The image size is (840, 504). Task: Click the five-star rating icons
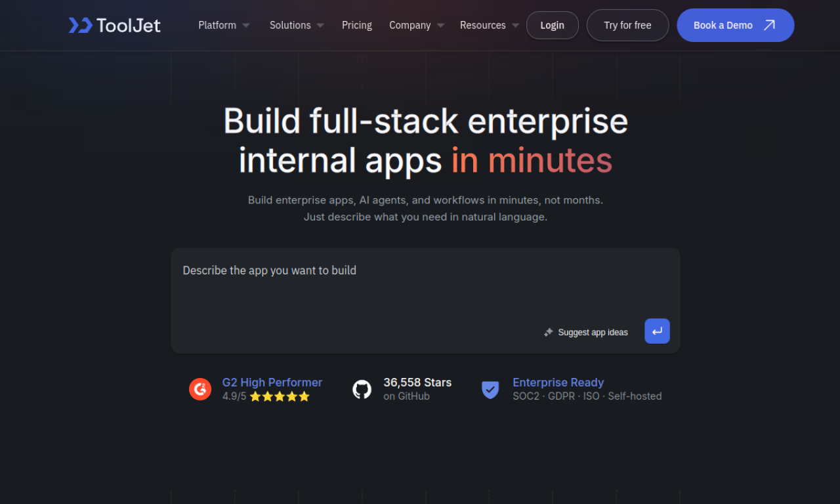[x=280, y=396]
